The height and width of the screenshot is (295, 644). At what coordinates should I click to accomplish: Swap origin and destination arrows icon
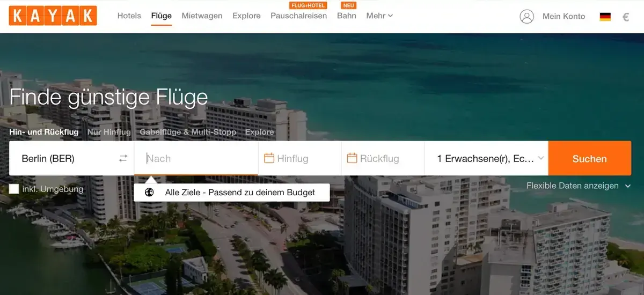pos(123,159)
